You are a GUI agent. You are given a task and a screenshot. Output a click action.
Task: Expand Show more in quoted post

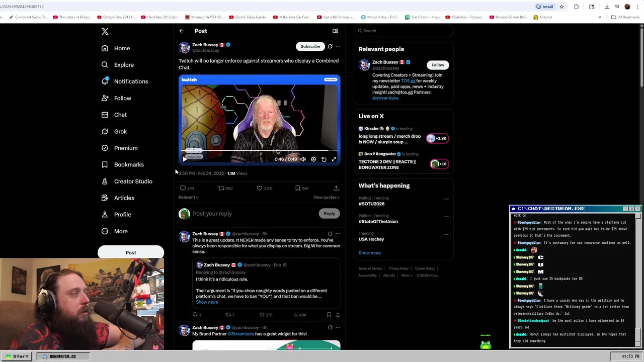click(207, 302)
